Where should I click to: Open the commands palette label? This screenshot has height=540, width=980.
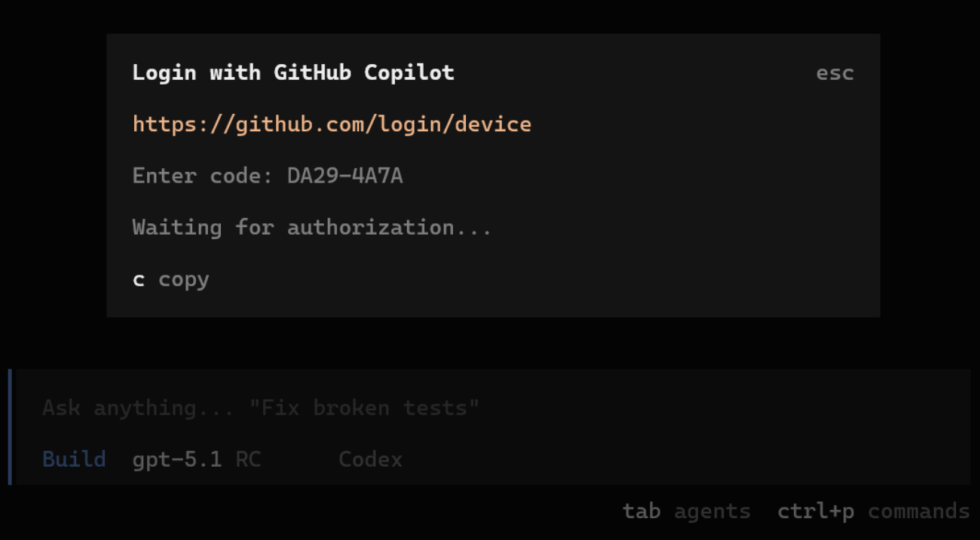[918, 511]
